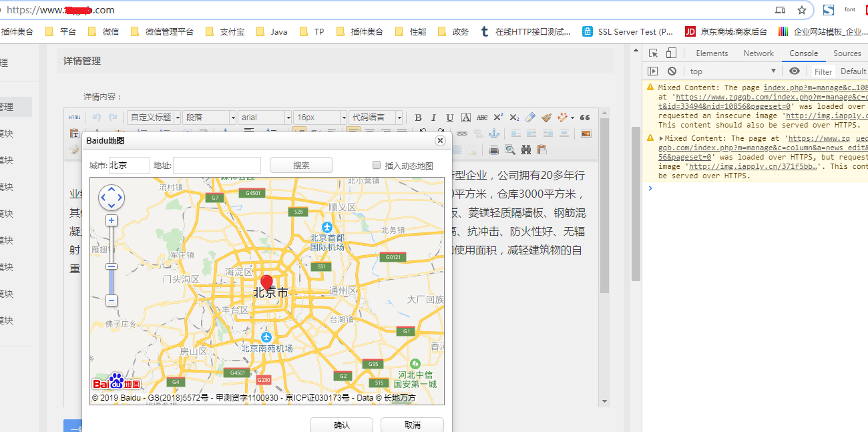Viewport: 868px width, 432px height.
Task: Zoom out on the Baidu map
Action: (x=112, y=300)
